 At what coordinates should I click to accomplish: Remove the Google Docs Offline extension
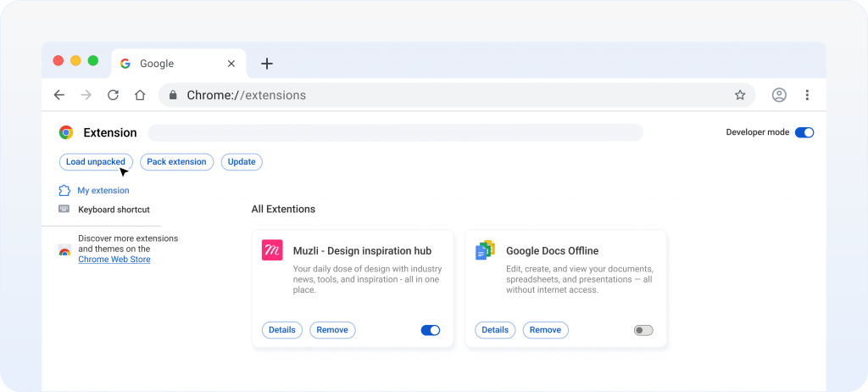pos(545,330)
